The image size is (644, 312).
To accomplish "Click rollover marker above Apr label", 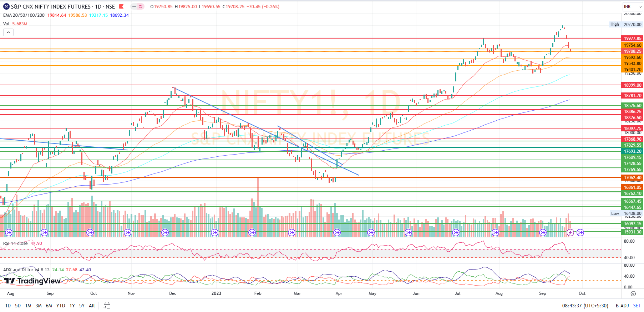I will tap(337, 233).
